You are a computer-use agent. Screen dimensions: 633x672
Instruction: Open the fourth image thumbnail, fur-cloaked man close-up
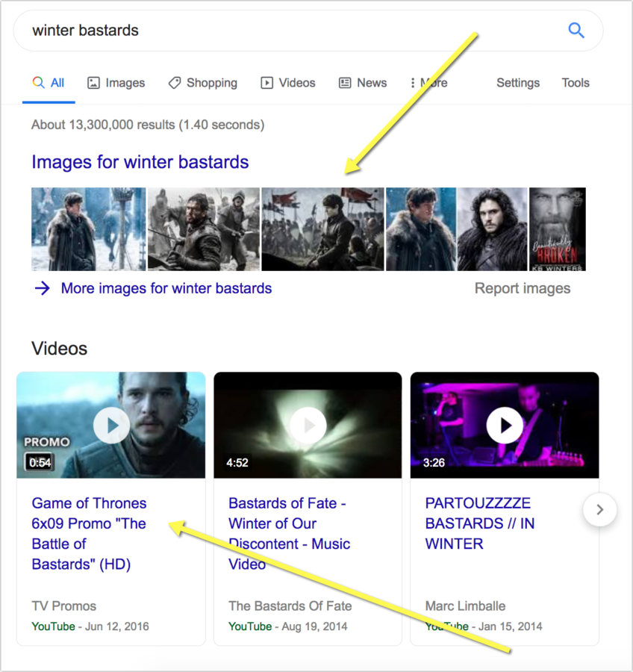tap(421, 229)
